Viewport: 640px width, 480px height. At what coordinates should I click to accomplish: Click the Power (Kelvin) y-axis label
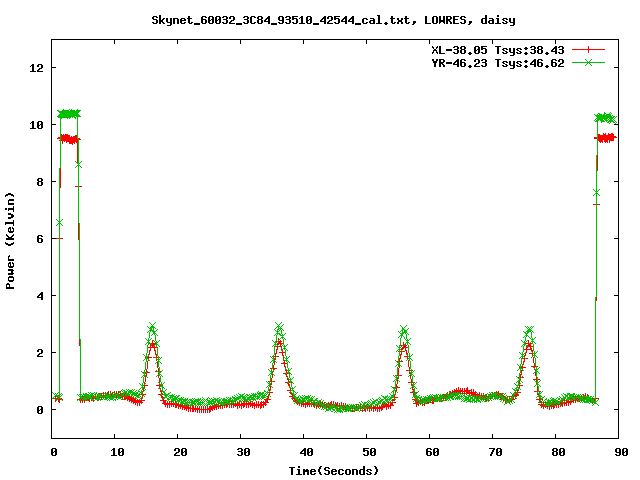click(10, 241)
